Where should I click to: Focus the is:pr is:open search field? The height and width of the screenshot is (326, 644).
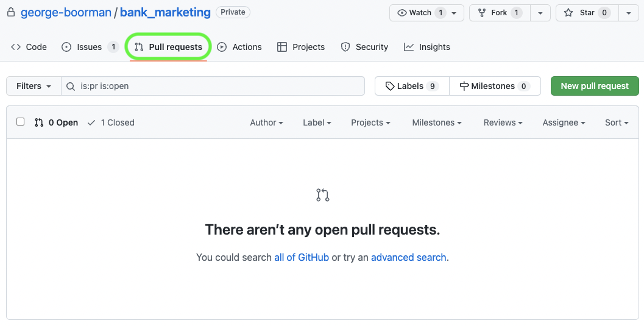coord(213,86)
